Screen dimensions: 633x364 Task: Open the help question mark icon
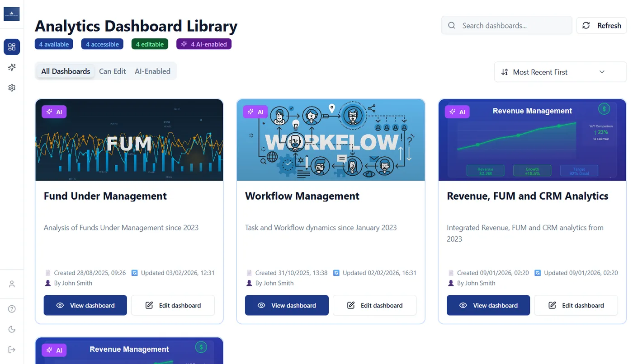(12, 309)
